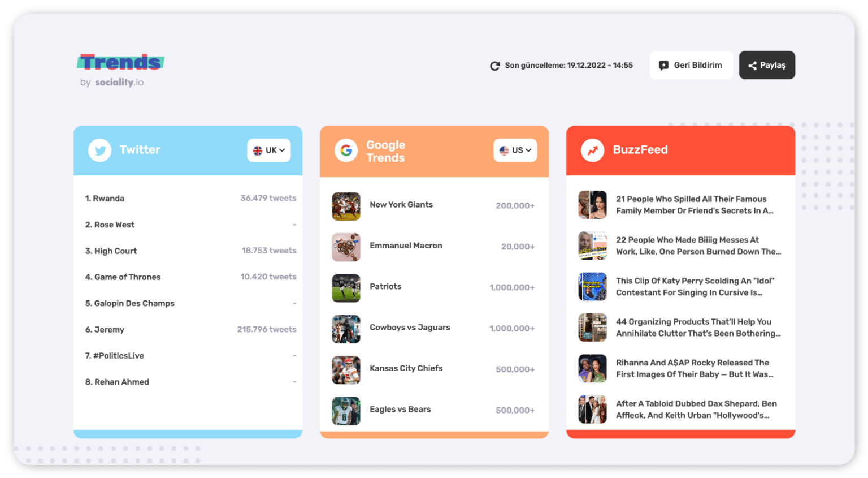Click the Trends by sociality.io logo
The image size is (868, 478).
tap(120, 71)
